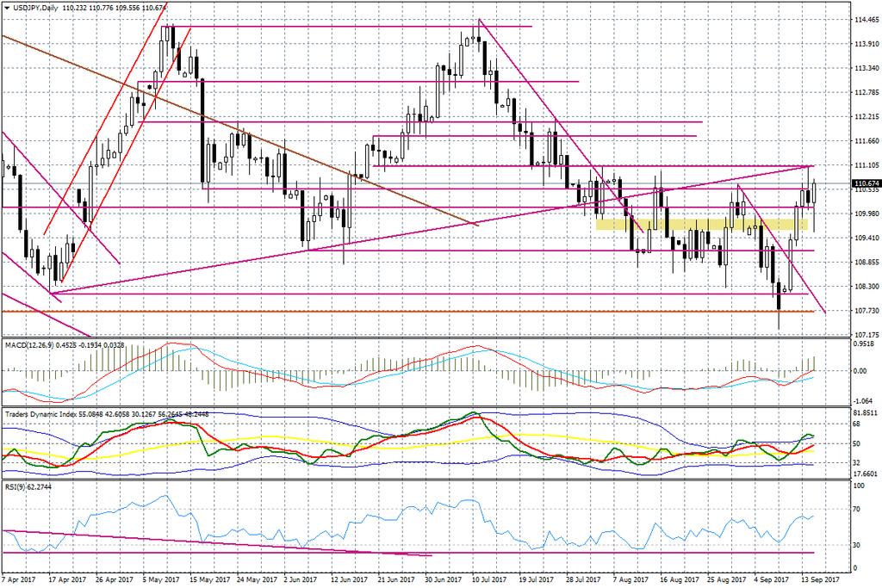Screen dimensions: 882x588
Task: Click the 5 May 2017 date label
Action: [x=160, y=579]
